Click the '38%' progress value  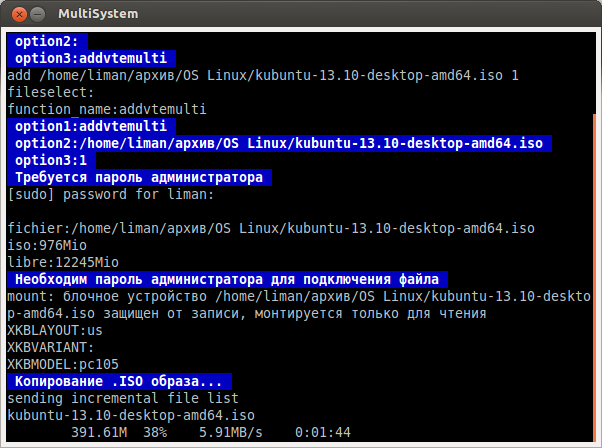click(155, 433)
